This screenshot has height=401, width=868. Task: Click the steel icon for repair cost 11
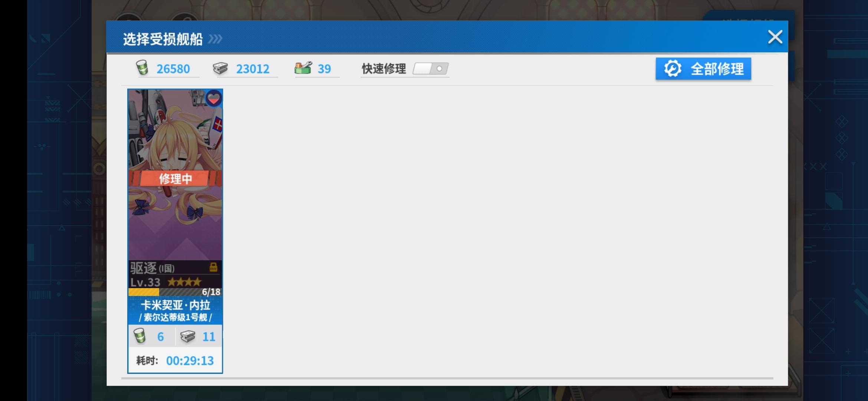click(x=188, y=336)
